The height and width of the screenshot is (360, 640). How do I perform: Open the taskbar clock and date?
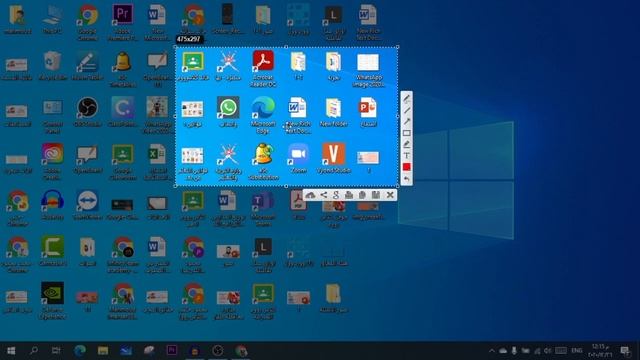click(600, 351)
